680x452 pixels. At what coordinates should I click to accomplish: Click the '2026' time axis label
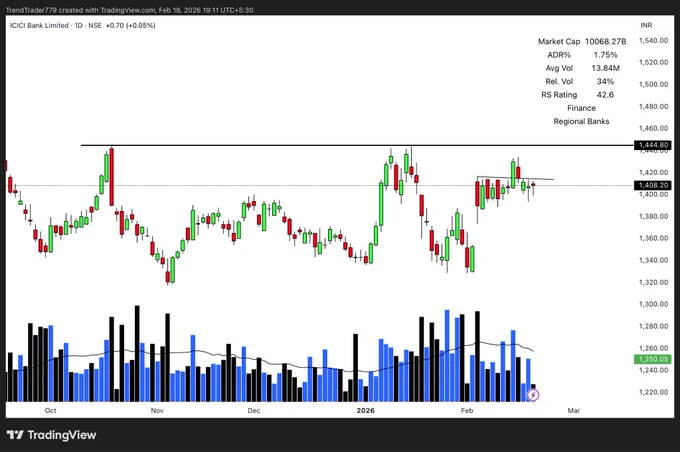point(366,410)
